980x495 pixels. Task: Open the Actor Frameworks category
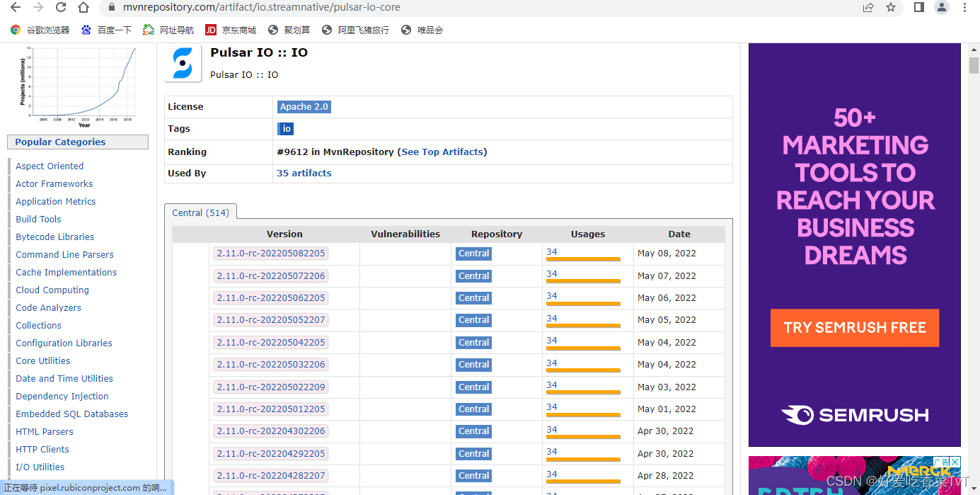coord(54,183)
